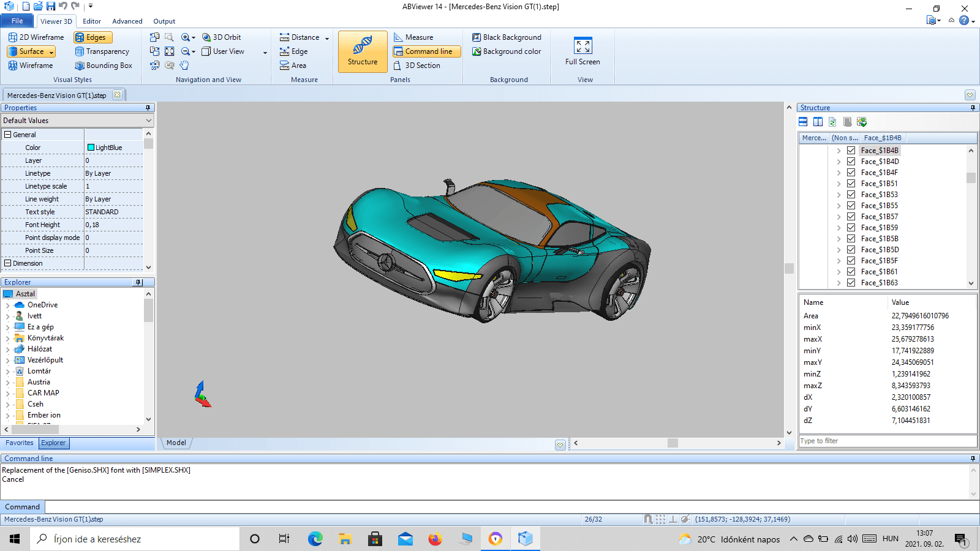This screenshot has width=980, height=551.
Task: Click horizontal layout icon in Structure toolbar
Action: 803,122
